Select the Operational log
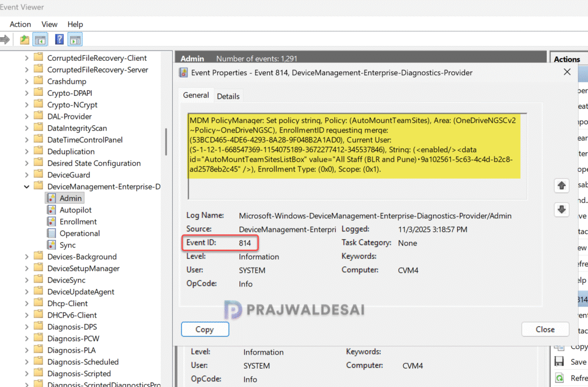The height and width of the screenshot is (387, 588). [79, 233]
